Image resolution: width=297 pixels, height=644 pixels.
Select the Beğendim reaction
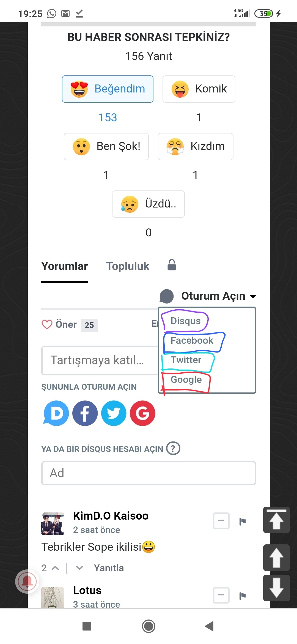click(x=108, y=89)
